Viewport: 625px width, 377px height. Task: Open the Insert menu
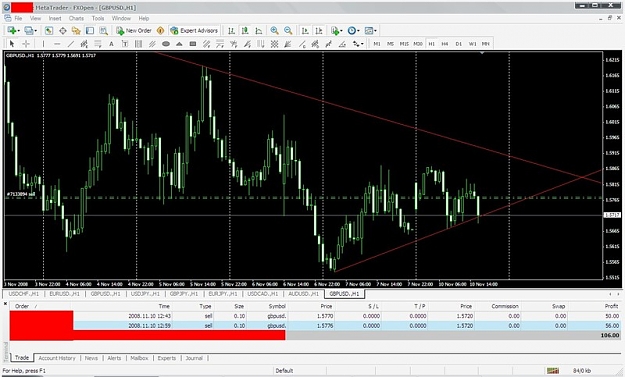(x=55, y=18)
